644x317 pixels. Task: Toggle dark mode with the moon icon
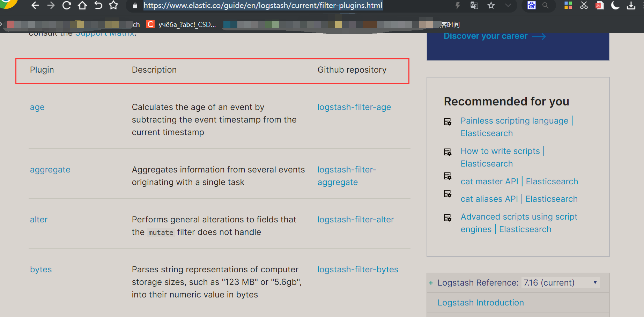[x=615, y=6]
